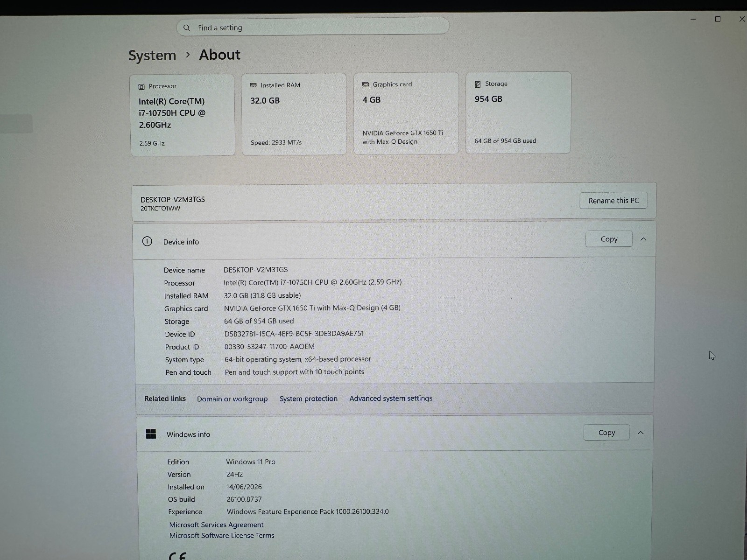Select the Device ID value D5B32781-15CA-4EF9-BC5F-3DE3DA9AE751
The image size is (747, 560).
coord(294,334)
